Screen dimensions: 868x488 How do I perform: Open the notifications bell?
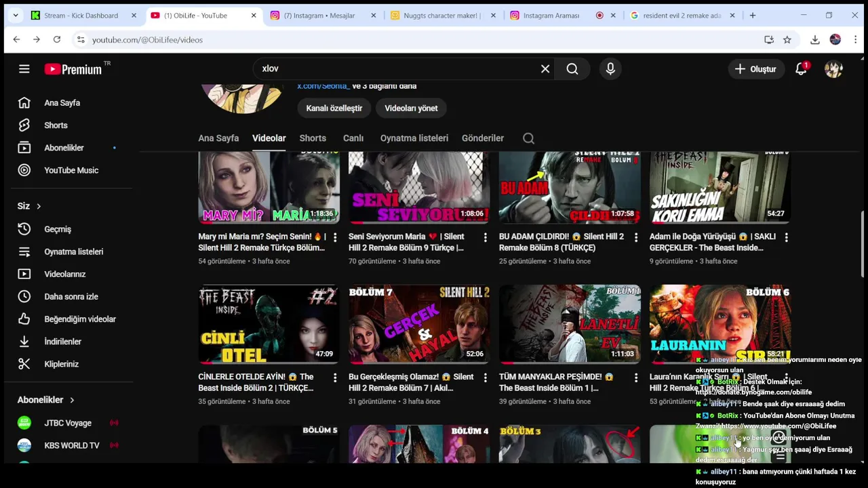(x=801, y=68)
